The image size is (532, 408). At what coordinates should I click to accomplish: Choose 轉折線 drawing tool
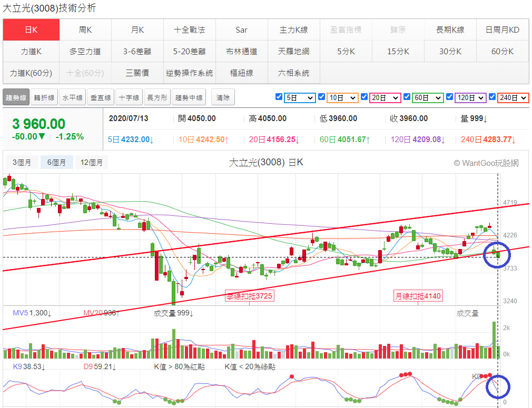(44, 98)
